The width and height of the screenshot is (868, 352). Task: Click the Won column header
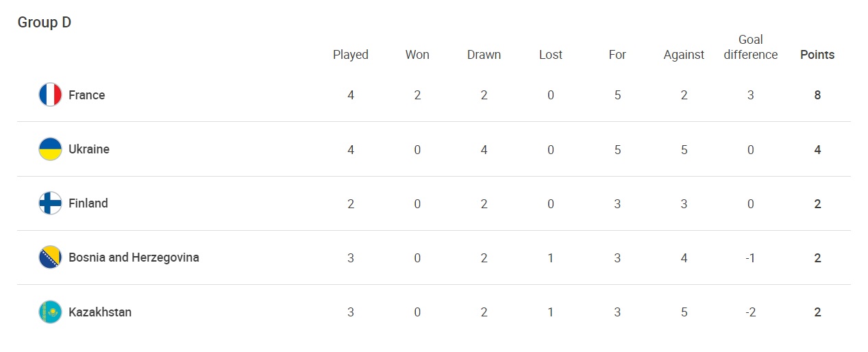pos(417,55)
